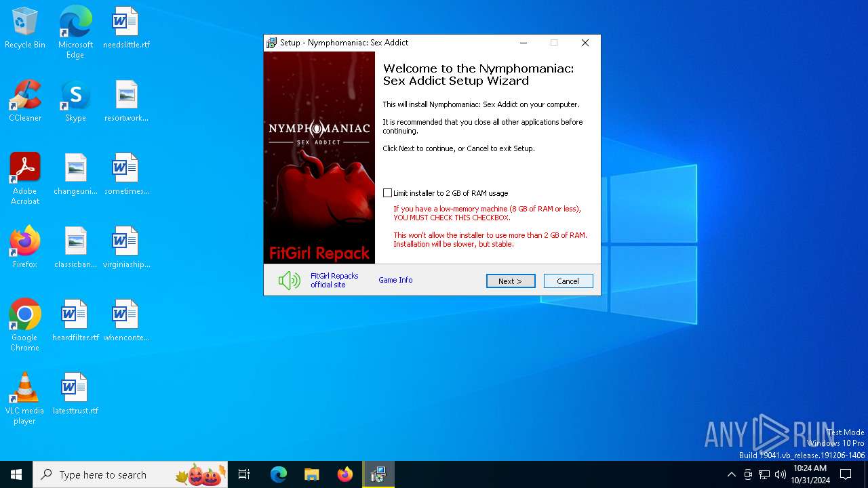The width and height of the screenshot is (868, 488).
Task: Select Firefox desktop shortcut
Action: 25,247
